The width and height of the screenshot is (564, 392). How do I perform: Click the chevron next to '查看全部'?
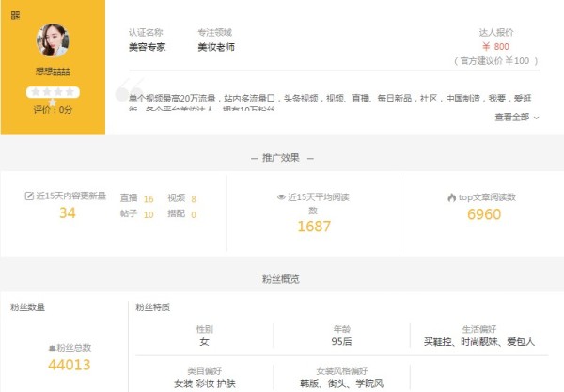[x=536, y=118]
